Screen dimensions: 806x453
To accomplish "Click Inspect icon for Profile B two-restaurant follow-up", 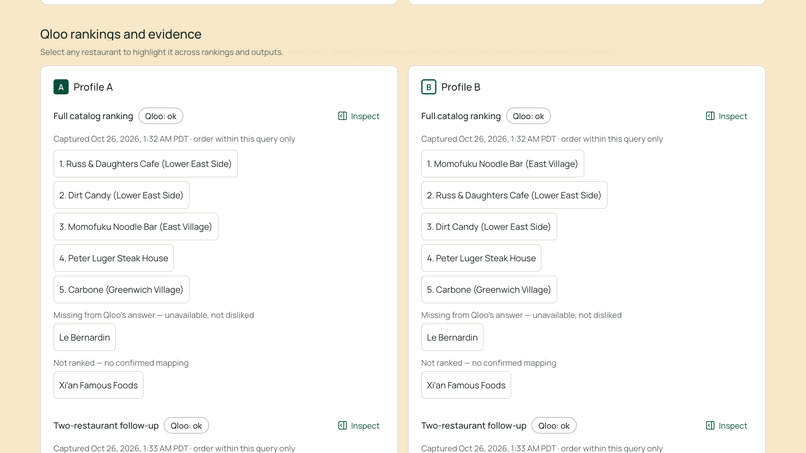I will (x=710, y=426).
